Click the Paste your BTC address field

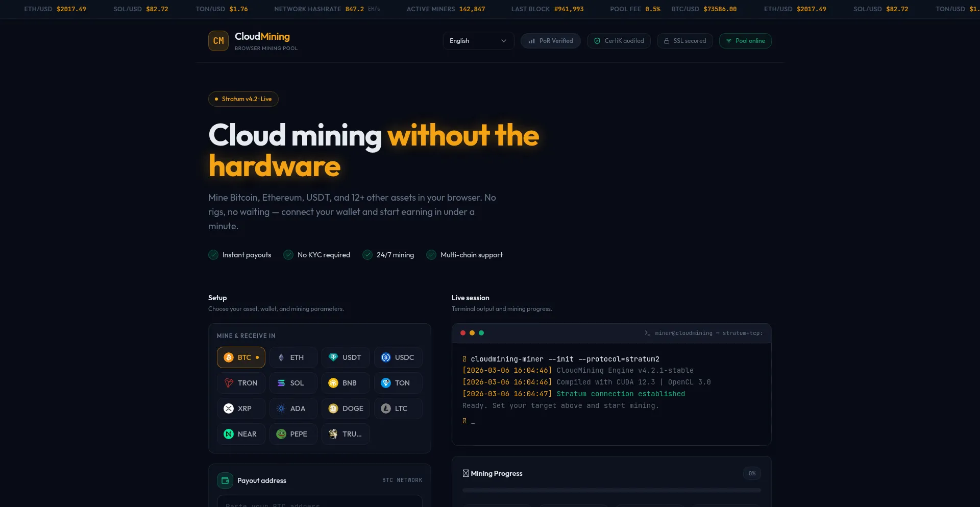(320, 501)
